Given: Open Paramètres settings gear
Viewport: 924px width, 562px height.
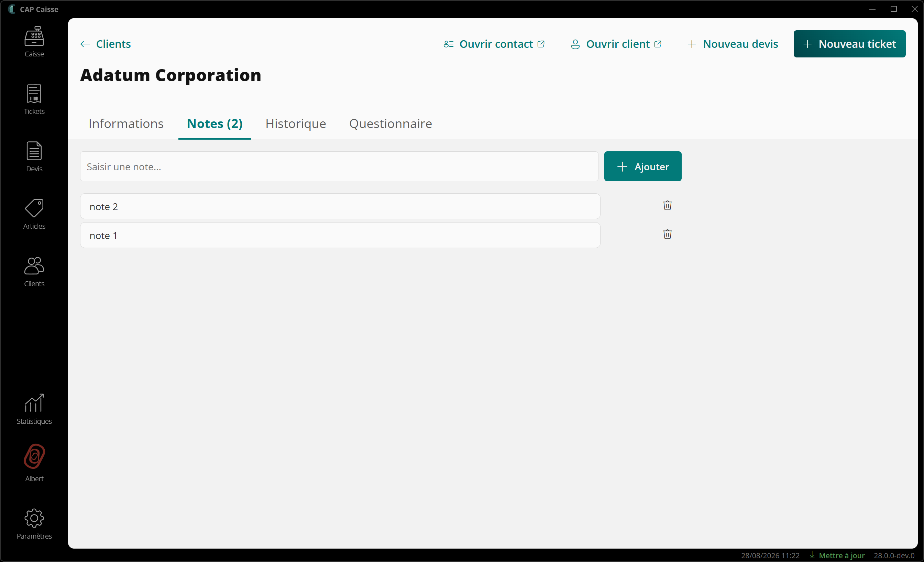Looking at the screenshot, I should [x=34, y=524].
